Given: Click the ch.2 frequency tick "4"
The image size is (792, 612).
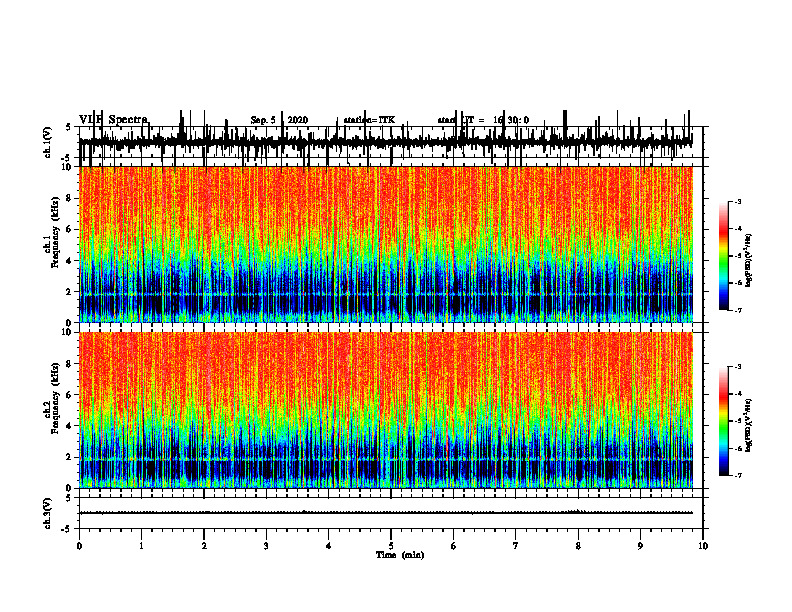Looking at the screenshot, I should [x=70, y=426].
